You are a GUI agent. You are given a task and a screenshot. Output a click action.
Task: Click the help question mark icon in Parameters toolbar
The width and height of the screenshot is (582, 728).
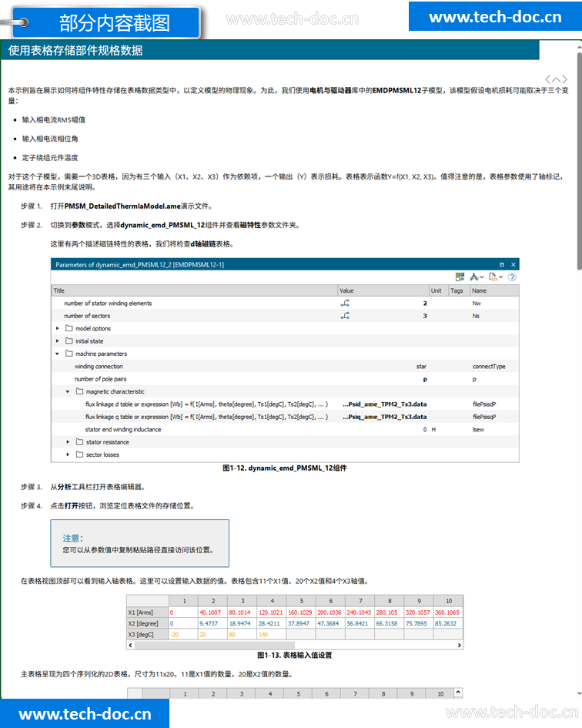pos(512,277)
